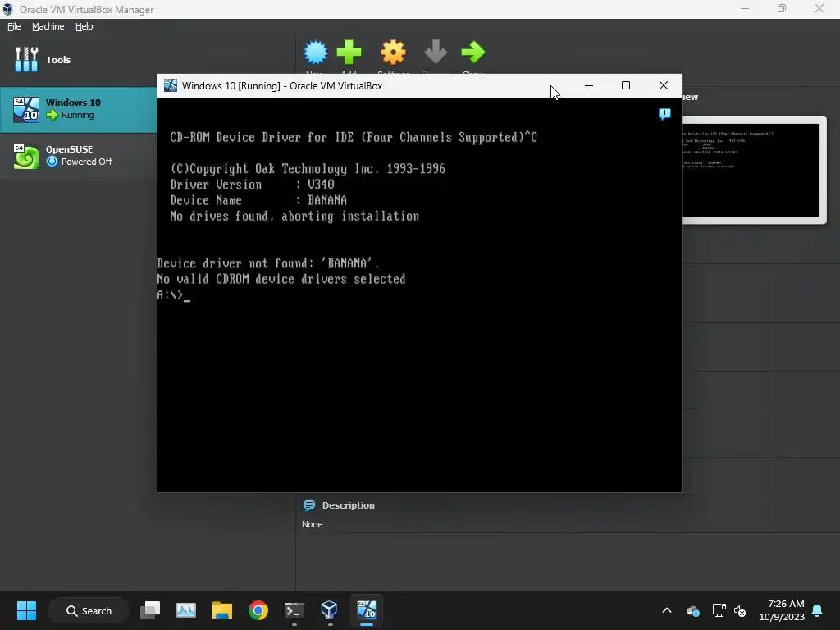Open the terminal taskbar icon
Screen dimensions: 840x630
tap(294, 610)
